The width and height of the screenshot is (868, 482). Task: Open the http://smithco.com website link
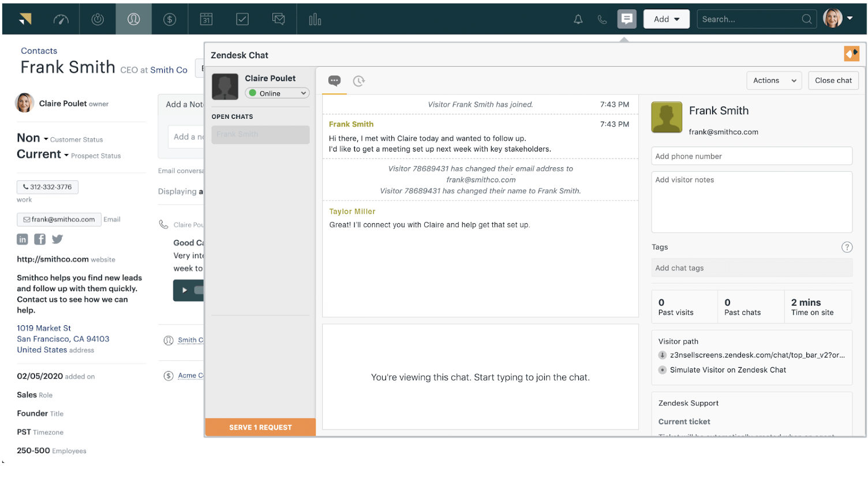pos(53,259)
